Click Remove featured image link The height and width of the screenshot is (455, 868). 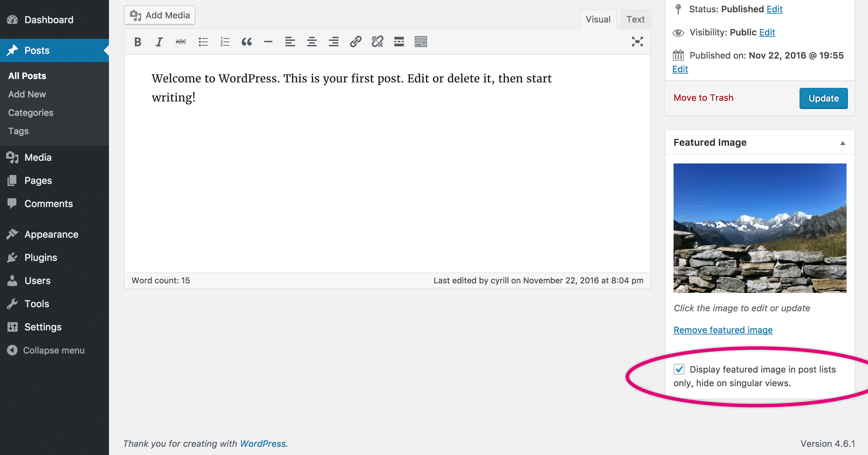(723, 330)
